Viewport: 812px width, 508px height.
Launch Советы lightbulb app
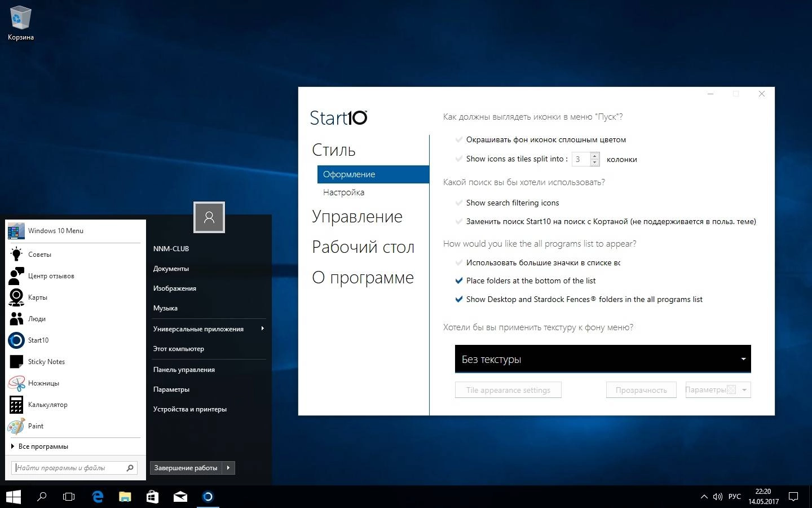(76, 255)
